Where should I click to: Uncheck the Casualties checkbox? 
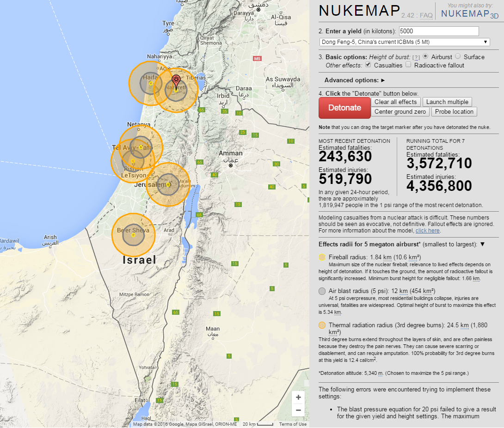pos(369,65)
